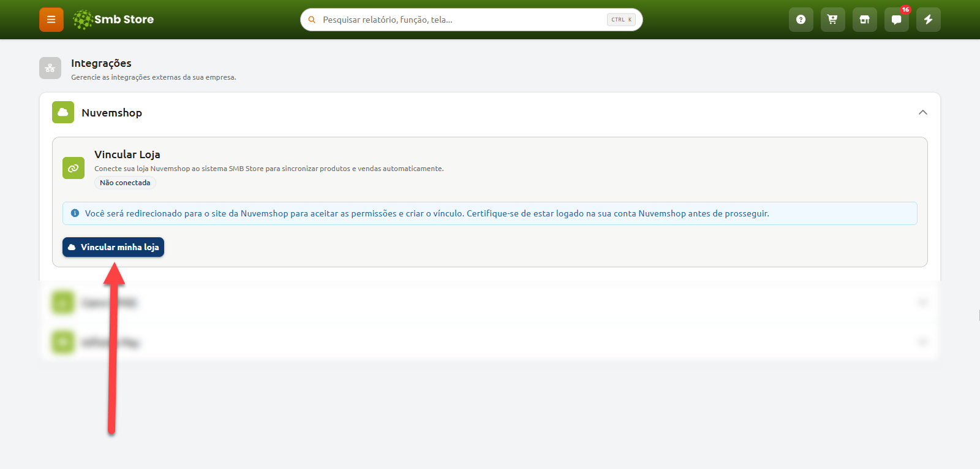The image size is (980, 469).
Task: Click the Nuvemshop cloud icon
Action: pos(63,112)
